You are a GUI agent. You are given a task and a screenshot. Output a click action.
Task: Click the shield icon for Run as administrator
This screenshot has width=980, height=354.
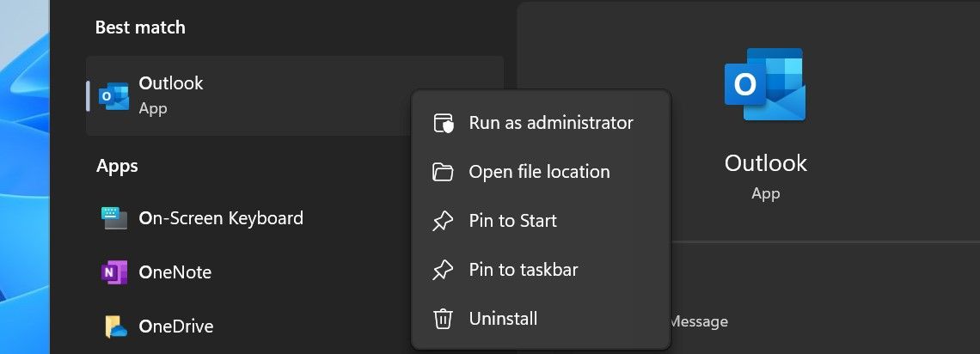click(443, 123)
